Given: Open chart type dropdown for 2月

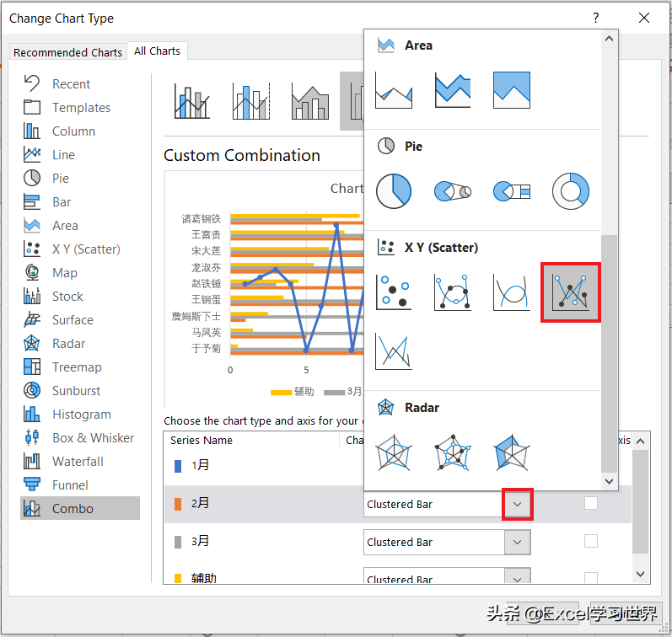Looking at the screenshot, I should 518,504.
